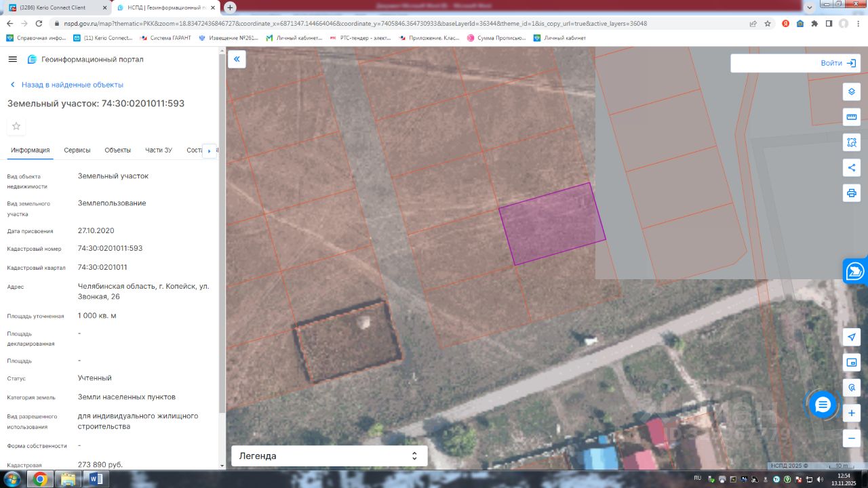Zoom in the map with plus button
868x488 pixels.
pos(852,413)
